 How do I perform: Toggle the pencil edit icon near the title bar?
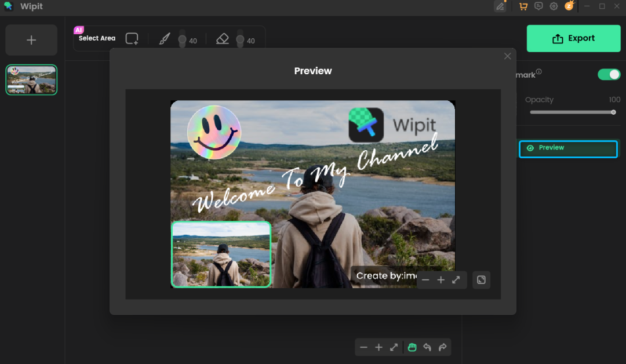tap(500, 6)
